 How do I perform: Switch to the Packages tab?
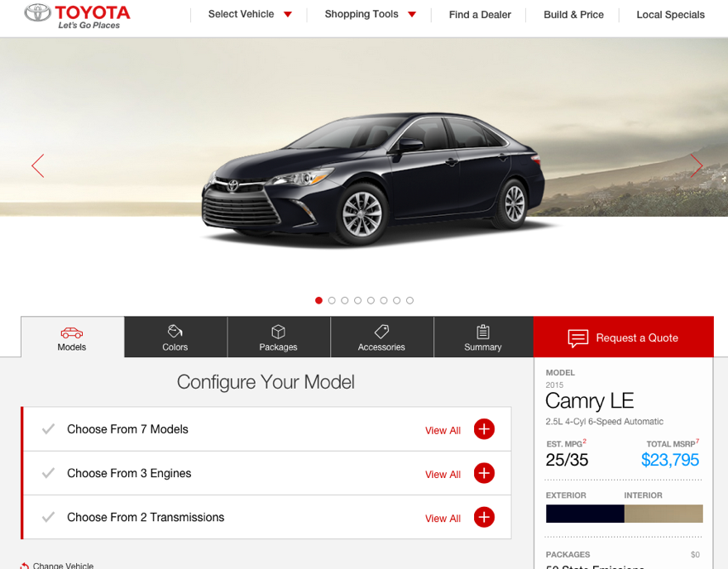point(279,337)
